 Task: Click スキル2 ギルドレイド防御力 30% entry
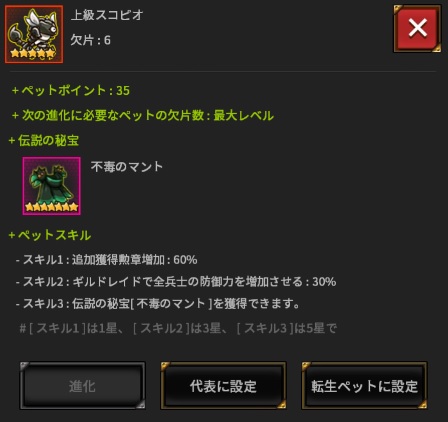click(x=176, y=282)
